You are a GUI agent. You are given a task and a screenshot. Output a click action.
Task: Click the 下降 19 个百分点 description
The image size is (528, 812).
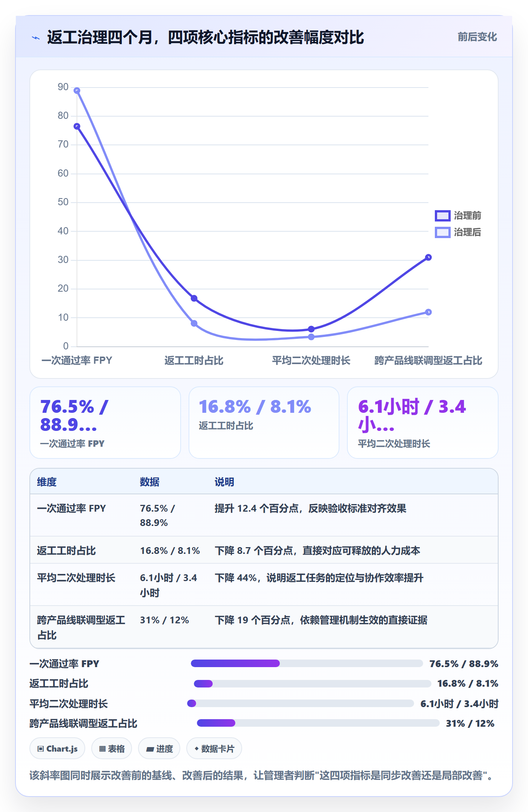point(321,620)
